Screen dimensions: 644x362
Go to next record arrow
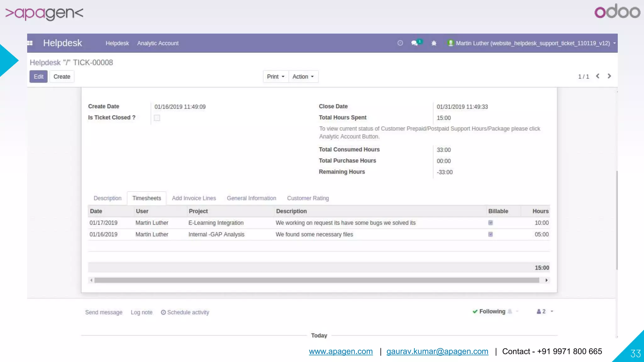[x=609, y=76]
